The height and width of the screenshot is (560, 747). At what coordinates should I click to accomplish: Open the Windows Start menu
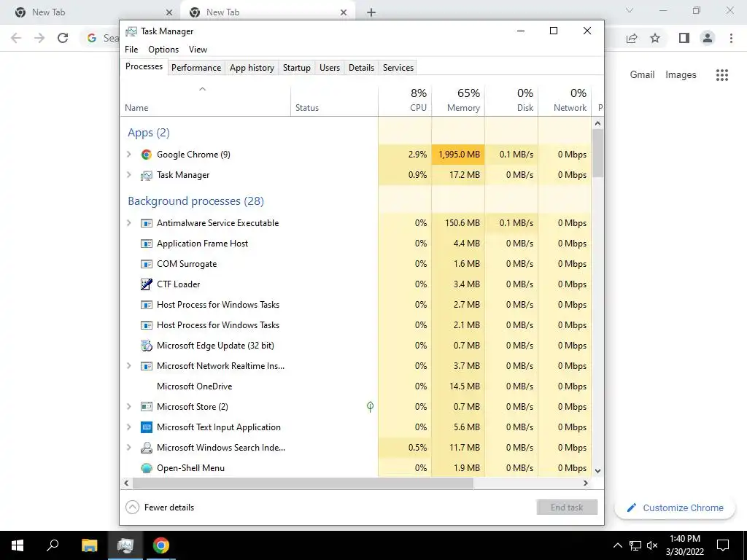(18, 545)
